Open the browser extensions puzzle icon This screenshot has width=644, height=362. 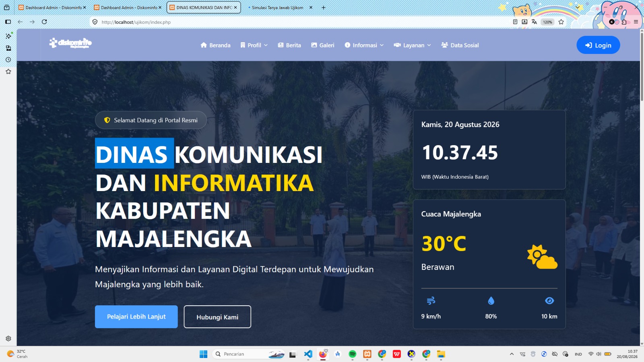click(624, 22)
